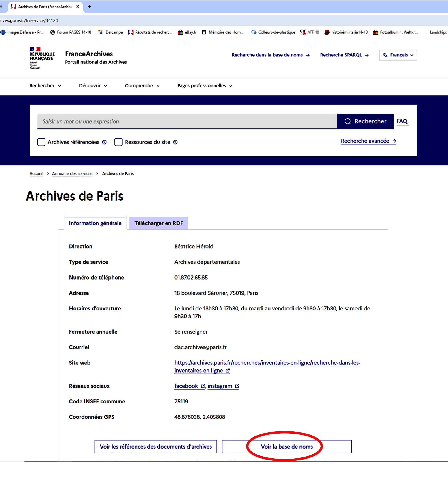This screenshot has height=477, width=448.
Task: Click the République Française logo
Action: click(x=42, y=58)
